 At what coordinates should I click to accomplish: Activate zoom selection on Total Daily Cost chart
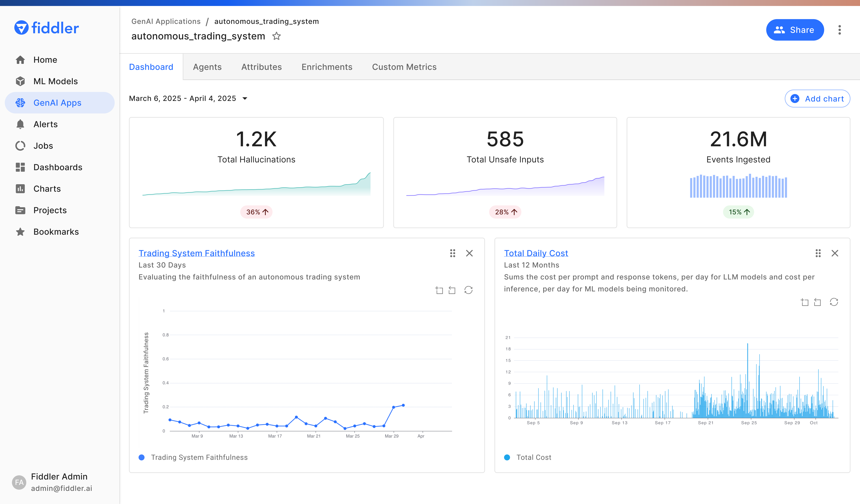point(805,302)
